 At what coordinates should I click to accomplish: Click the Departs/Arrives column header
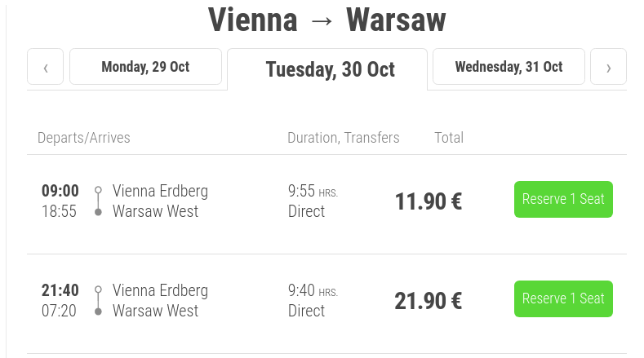(x=84, y=138)
